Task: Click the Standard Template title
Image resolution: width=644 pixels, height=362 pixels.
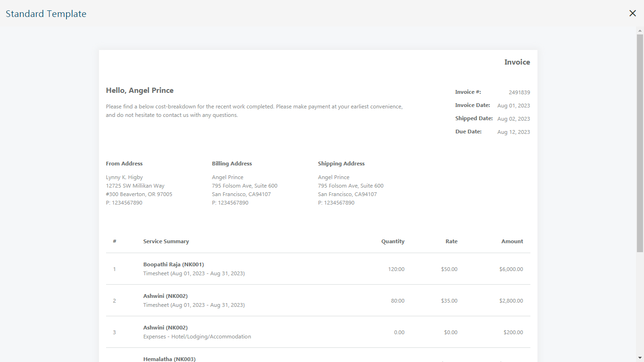Action: click(x=46, y=14)
